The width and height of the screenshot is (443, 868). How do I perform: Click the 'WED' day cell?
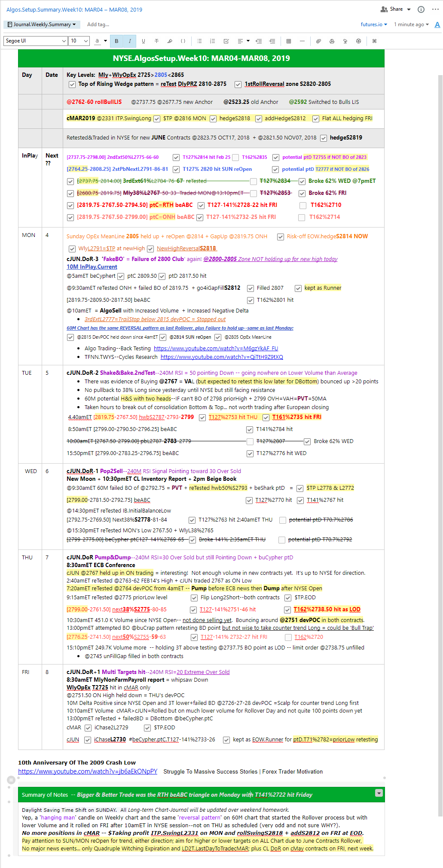tap(31, 471)
